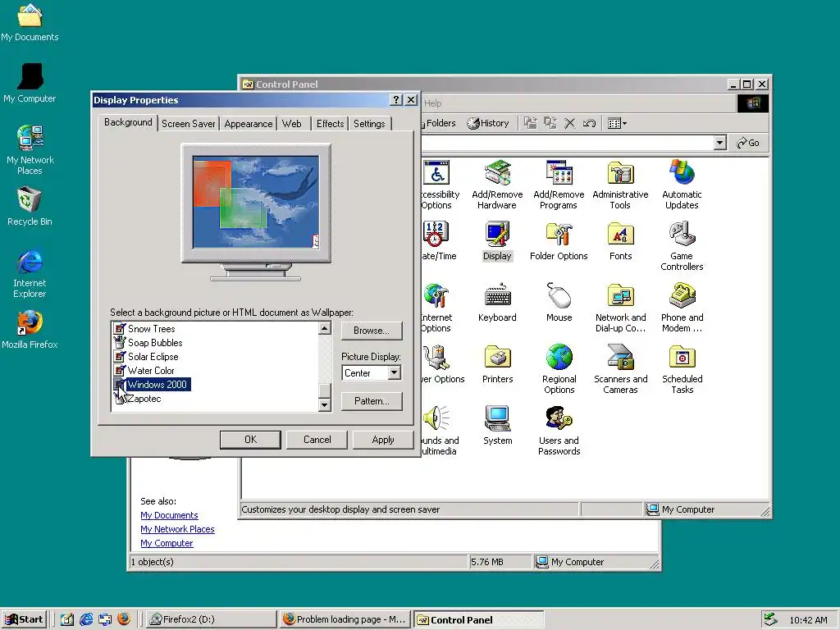Open the Picture Display Center dropdown
The image size is (840, 630).
click(395, 373)
